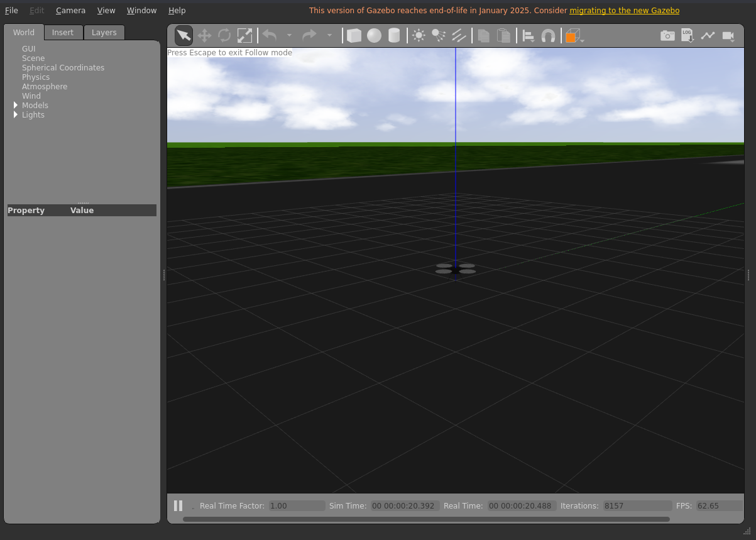Switch to the Insert tab

[63, 33]
